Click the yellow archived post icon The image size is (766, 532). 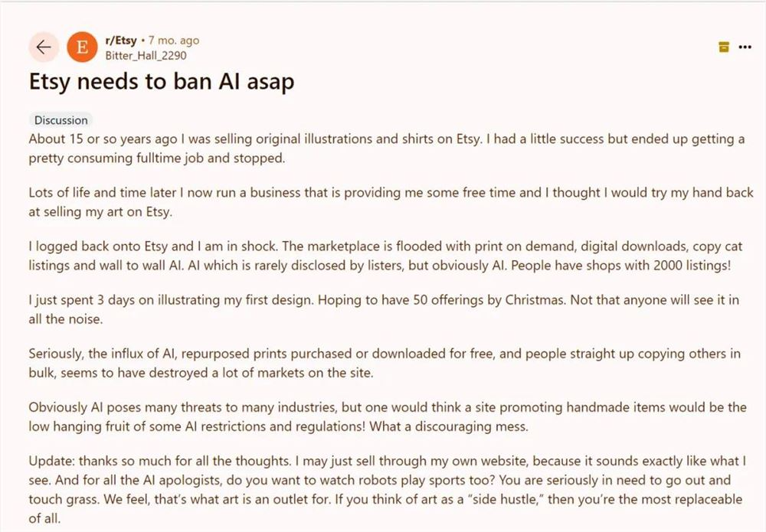coord(724,47)
